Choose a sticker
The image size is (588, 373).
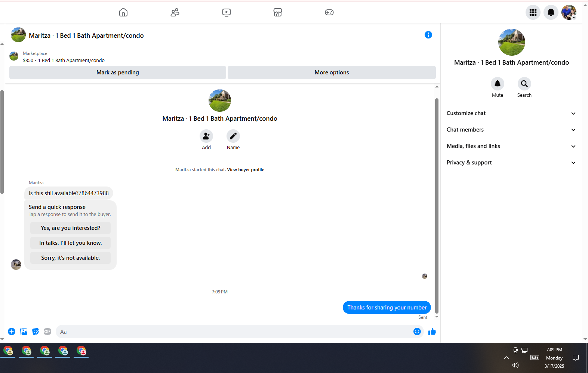[36, 332]
